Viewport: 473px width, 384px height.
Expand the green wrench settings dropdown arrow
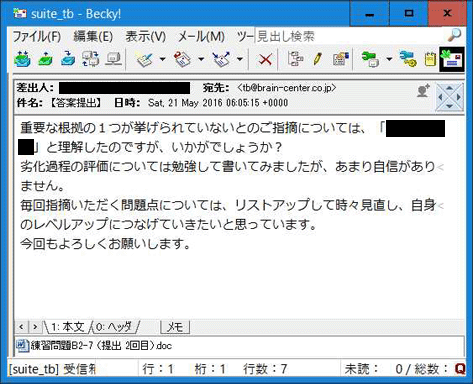[389, 59]
